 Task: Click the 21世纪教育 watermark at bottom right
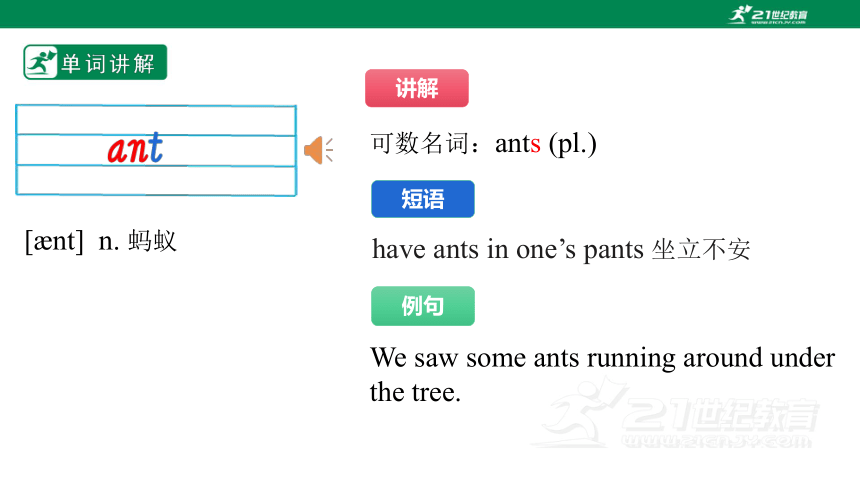(676, 413)
